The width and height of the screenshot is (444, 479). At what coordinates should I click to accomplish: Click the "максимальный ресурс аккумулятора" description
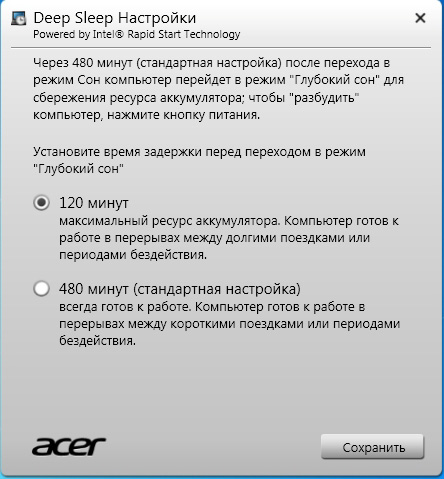[x=169, y=221]
